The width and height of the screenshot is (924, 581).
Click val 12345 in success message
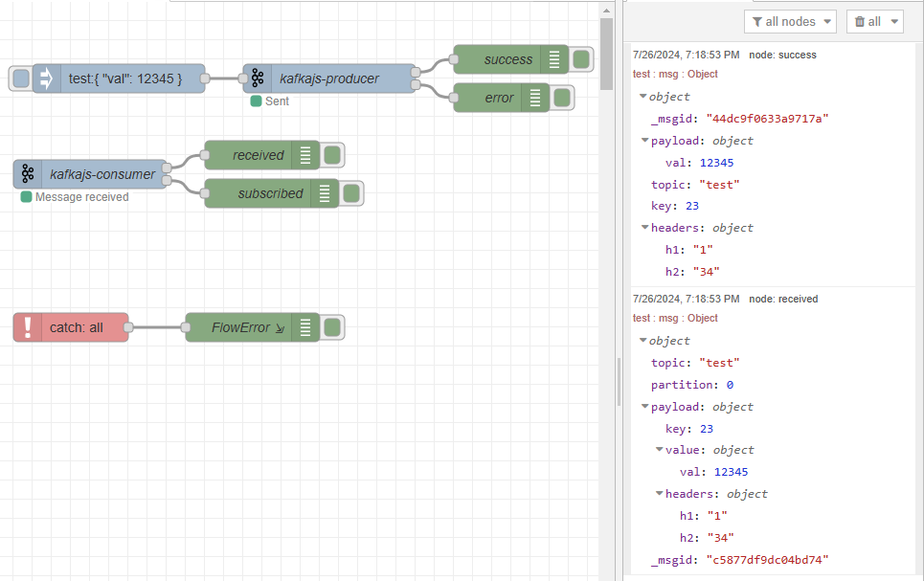coord(716,163)
